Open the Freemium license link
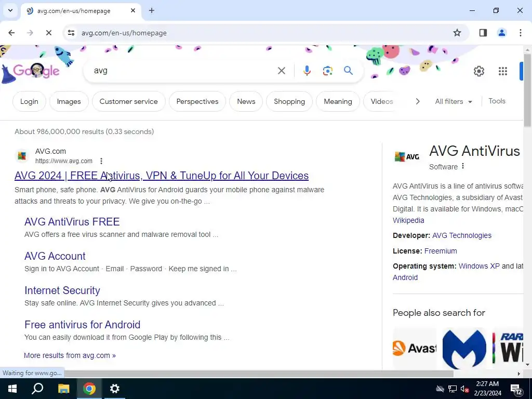This screenshot has height=399, width=532. click(x=441, y=251)
